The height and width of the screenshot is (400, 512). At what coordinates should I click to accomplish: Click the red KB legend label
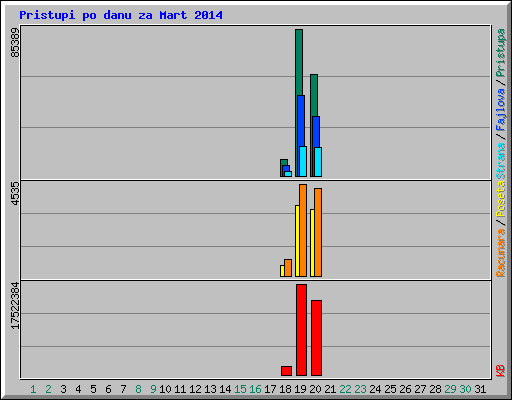tap(500, 371)
